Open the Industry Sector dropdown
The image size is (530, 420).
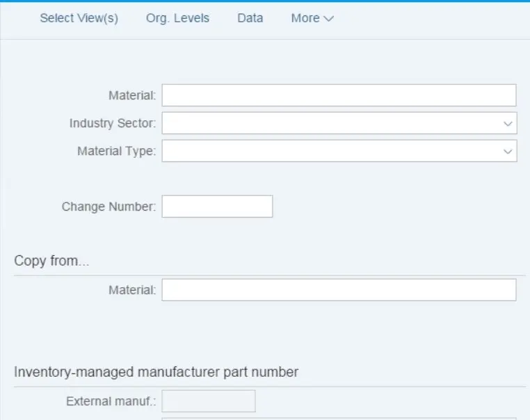(339, 123)
